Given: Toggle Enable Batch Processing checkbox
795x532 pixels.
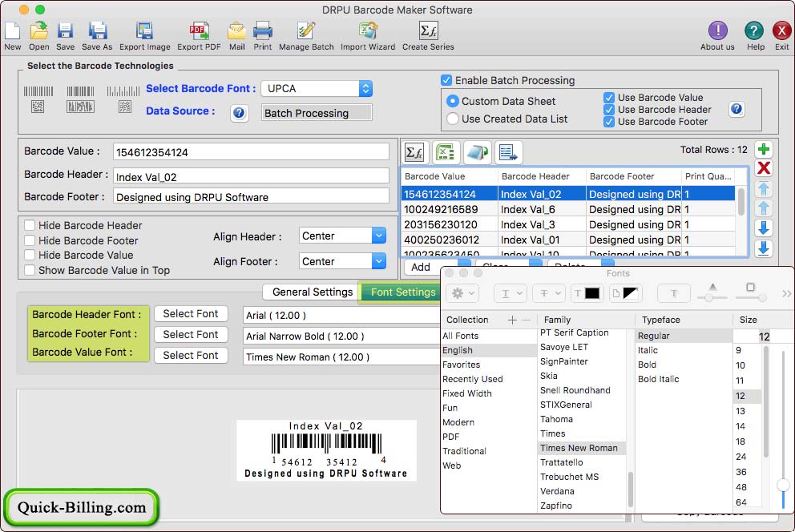Looking at the screenshot, I should coord(446,80).
